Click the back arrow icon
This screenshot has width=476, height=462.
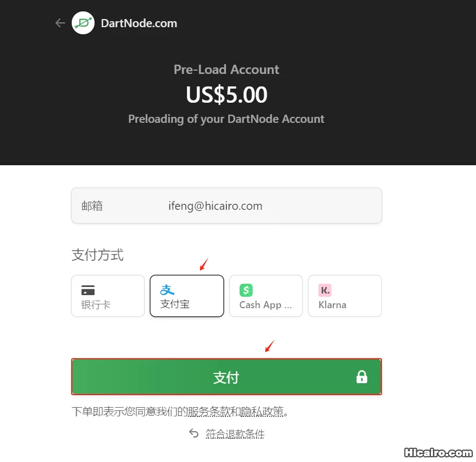coord(60,23)
